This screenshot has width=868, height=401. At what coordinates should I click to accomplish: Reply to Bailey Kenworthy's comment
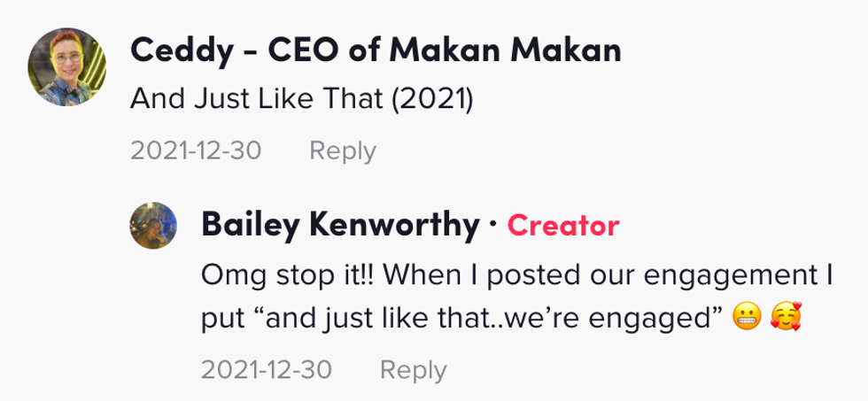tap(414, 369)
